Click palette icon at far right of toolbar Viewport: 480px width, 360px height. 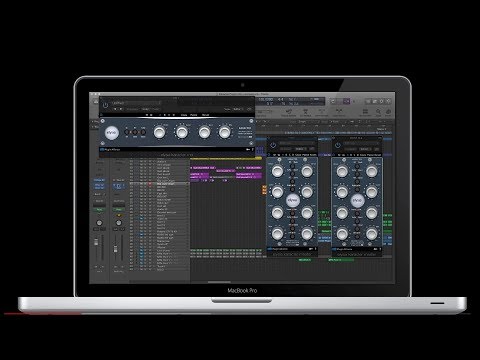click(388, 112)
